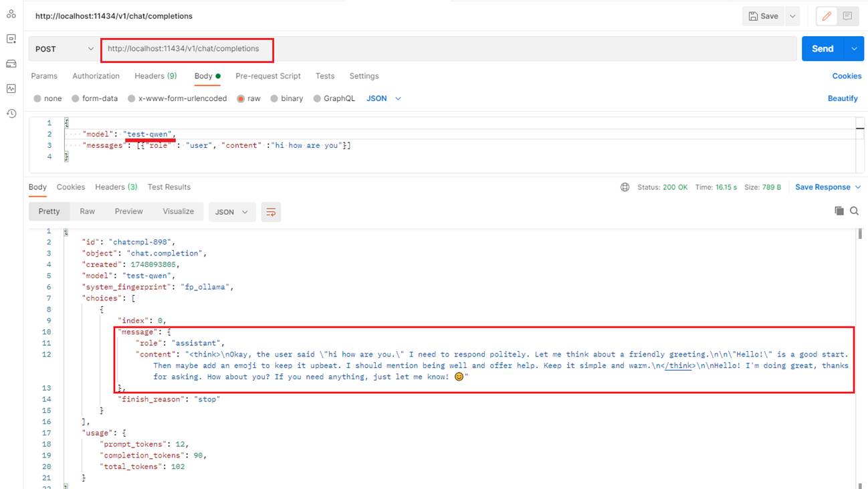Open Collections icon in the left sidebar
Viewport: 868px width, 489px height.
point(11,14)
